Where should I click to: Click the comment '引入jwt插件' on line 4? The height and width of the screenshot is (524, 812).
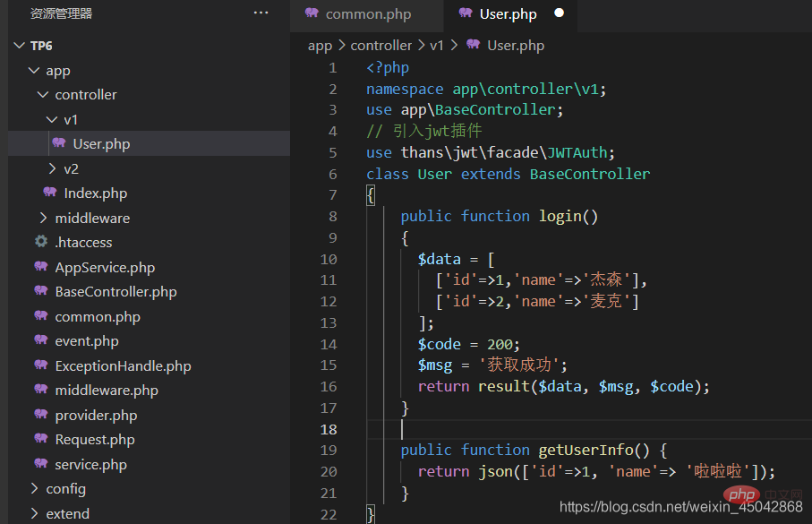pyautogui.click(x=438, y=131)
